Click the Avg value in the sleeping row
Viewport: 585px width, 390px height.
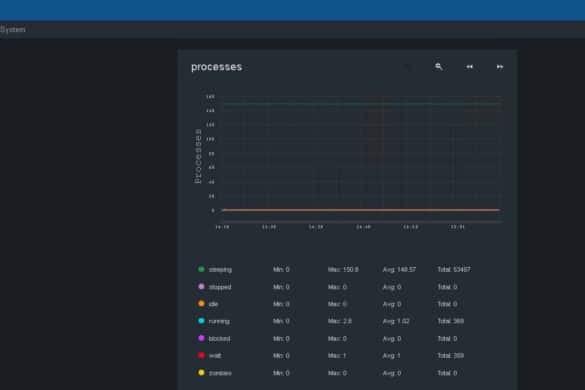pos(399,269)
